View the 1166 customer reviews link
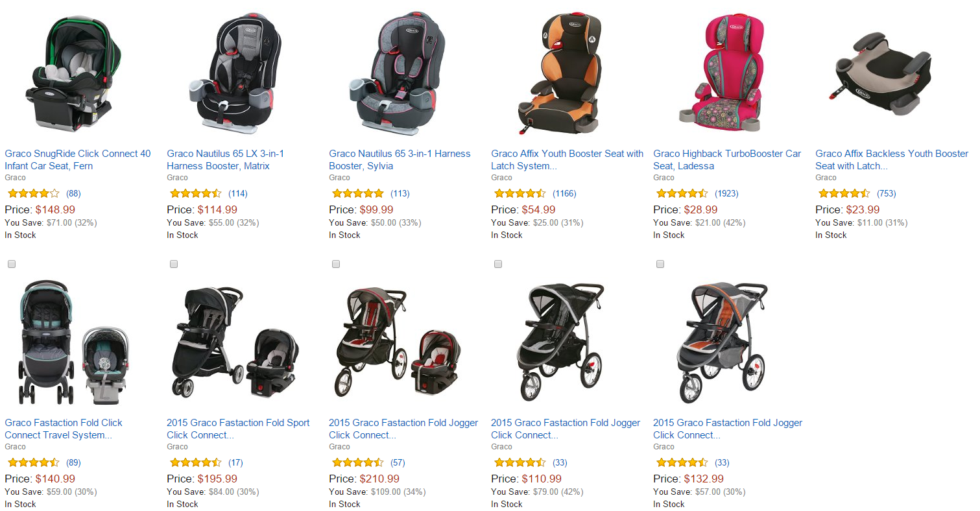 pyautogui.click(x=564, y=193)
